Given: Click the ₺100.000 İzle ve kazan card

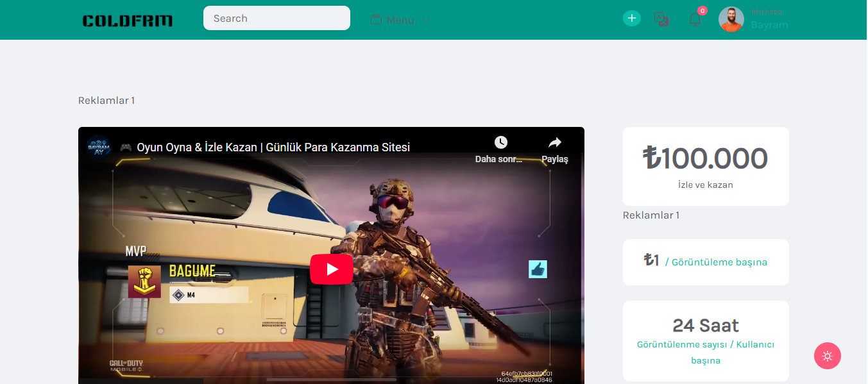Looking at the screenshot, I should [706, 166].
